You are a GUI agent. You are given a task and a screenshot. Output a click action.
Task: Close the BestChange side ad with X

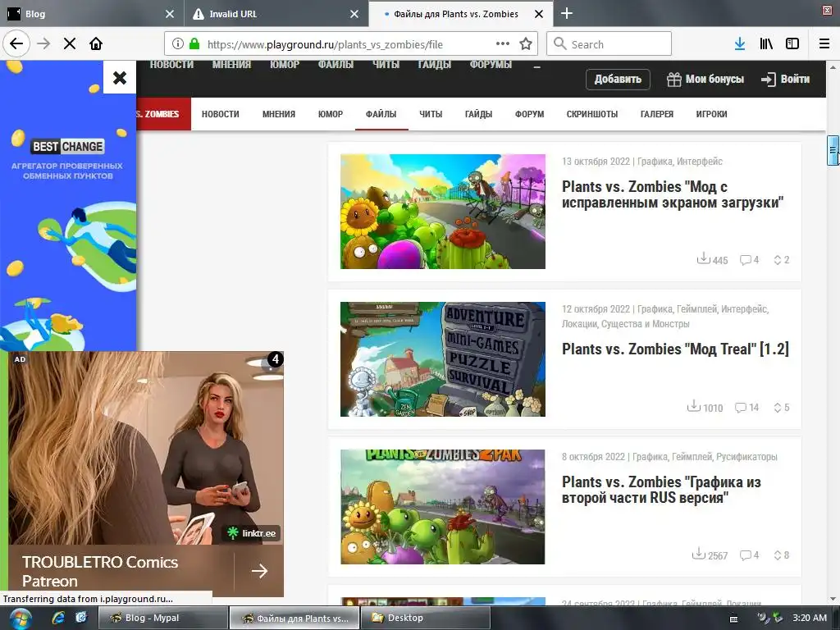(x=120, y=78)
